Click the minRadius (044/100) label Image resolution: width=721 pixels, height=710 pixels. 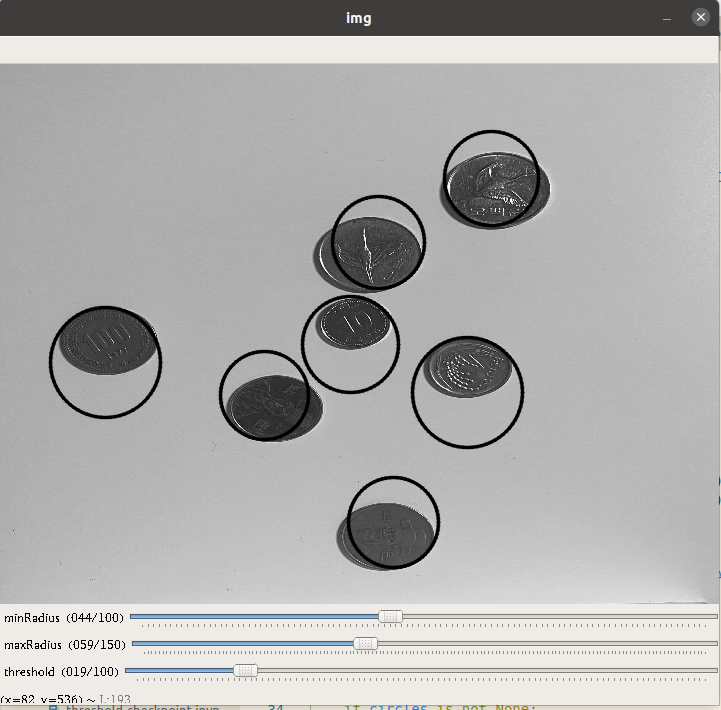click(x=64, y=618)
